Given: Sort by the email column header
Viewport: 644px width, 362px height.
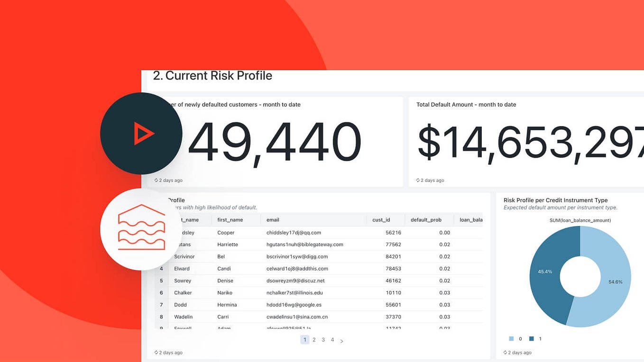Looking at the screenshot, I should pyautogui.click(x=273, y=220).
